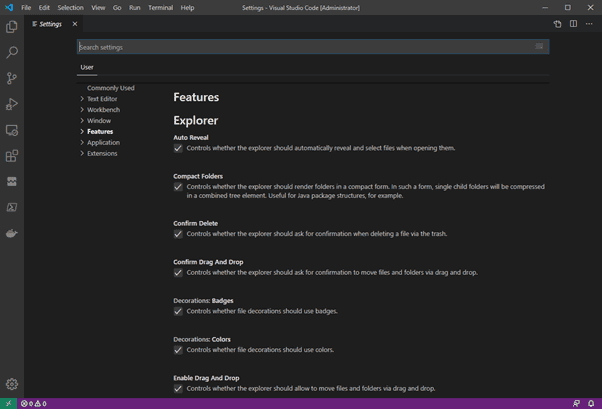The height and width of the screenshot is (409, 602).
Task: Open the Terminal menu
Action: [x=160, y=8]
